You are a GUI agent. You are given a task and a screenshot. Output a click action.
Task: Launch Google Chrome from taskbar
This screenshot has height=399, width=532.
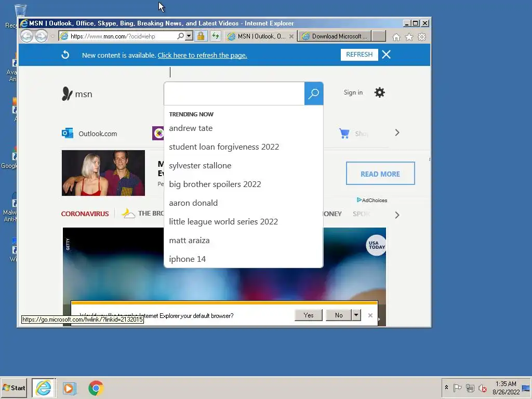96,388
